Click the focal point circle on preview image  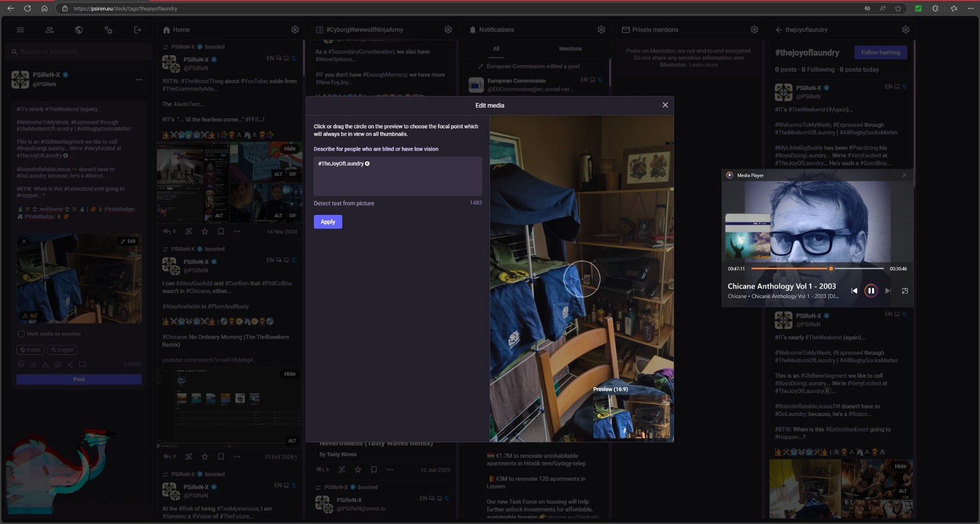click(x=582, y=279)
